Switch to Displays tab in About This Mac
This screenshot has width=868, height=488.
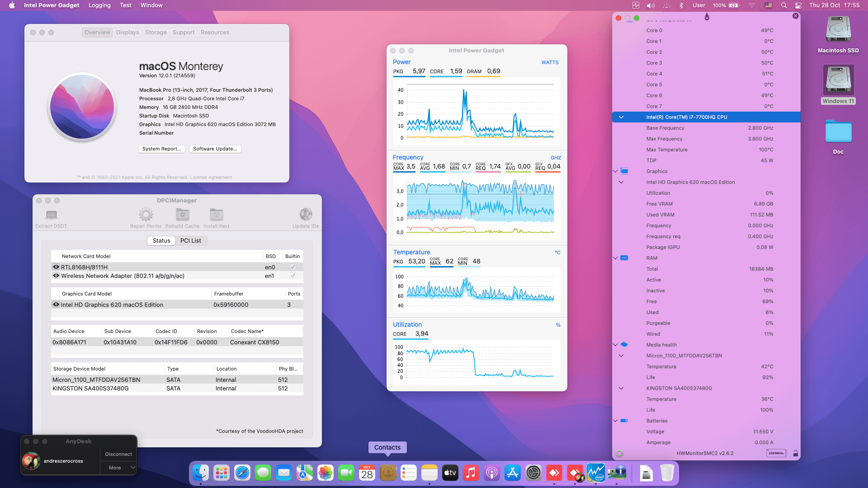point(127,33)
